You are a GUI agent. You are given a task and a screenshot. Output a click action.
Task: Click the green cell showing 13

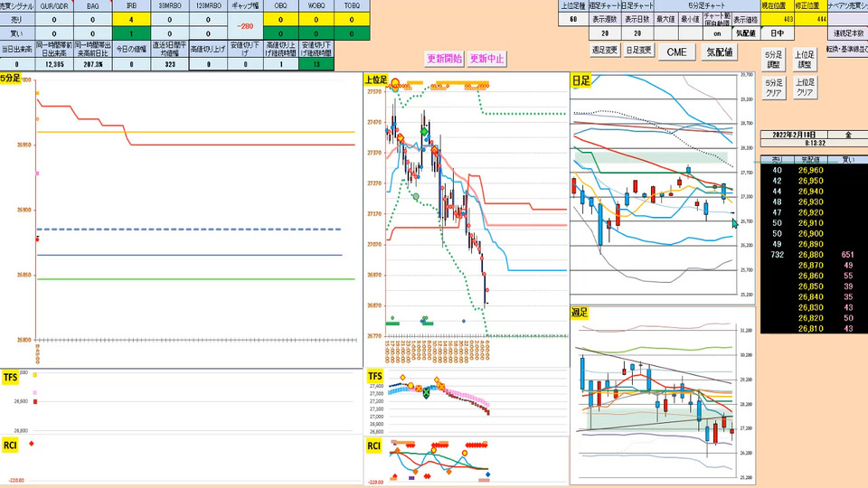[316, 64]
